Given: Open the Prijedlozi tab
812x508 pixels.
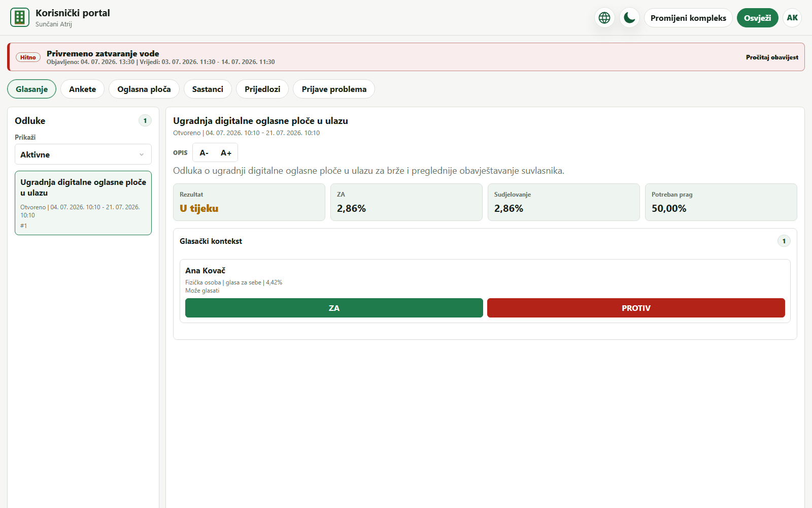Looking at the screenshot, I should click(262, 89).
